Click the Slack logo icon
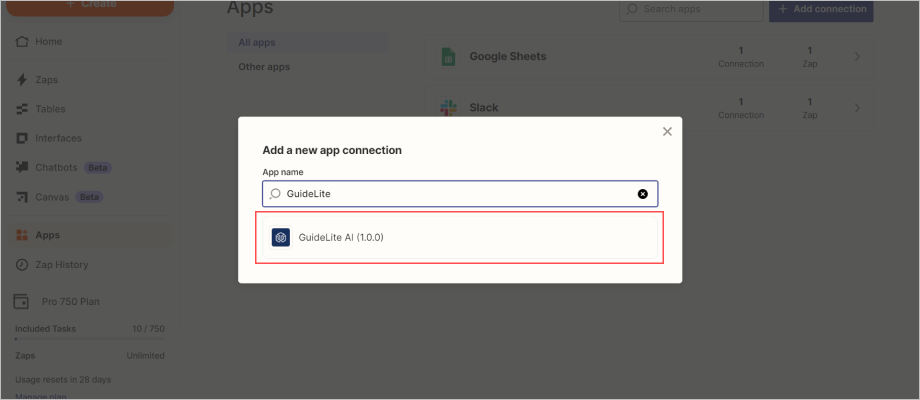This screenshot has width=920, height=400. pos(448,108)
